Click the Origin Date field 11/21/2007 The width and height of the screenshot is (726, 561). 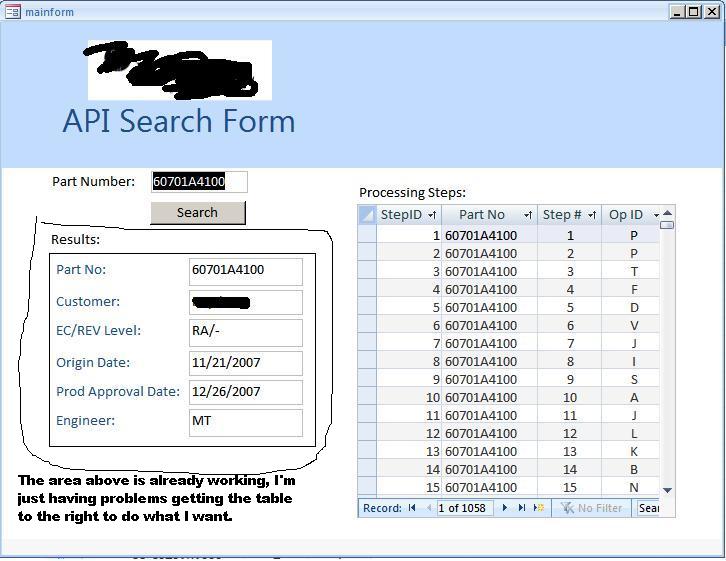tap(246, 363)
